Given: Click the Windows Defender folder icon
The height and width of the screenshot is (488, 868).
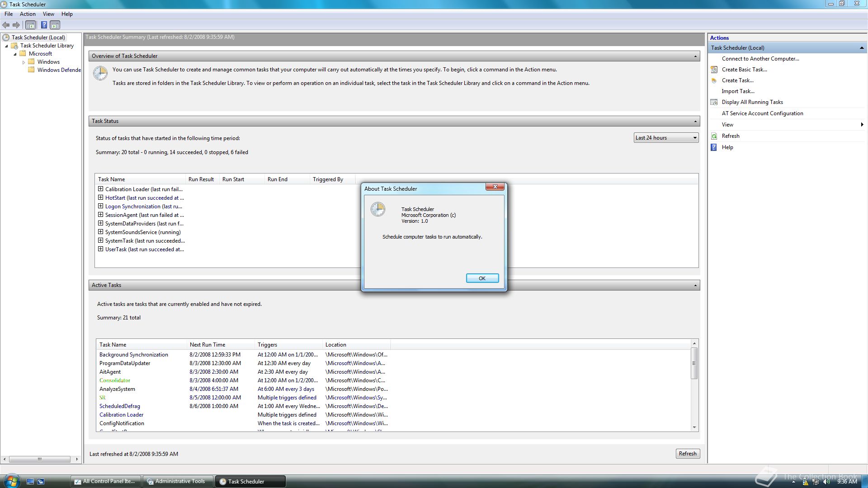Looking at the screenshot, I should [x=31, y=70].
